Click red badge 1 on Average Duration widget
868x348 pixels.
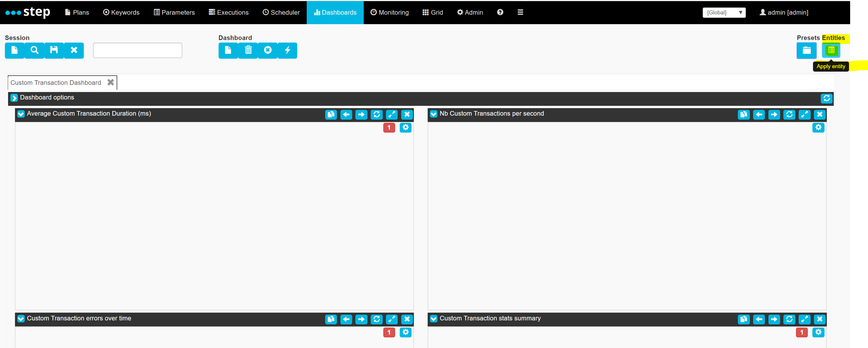[389, 128]
